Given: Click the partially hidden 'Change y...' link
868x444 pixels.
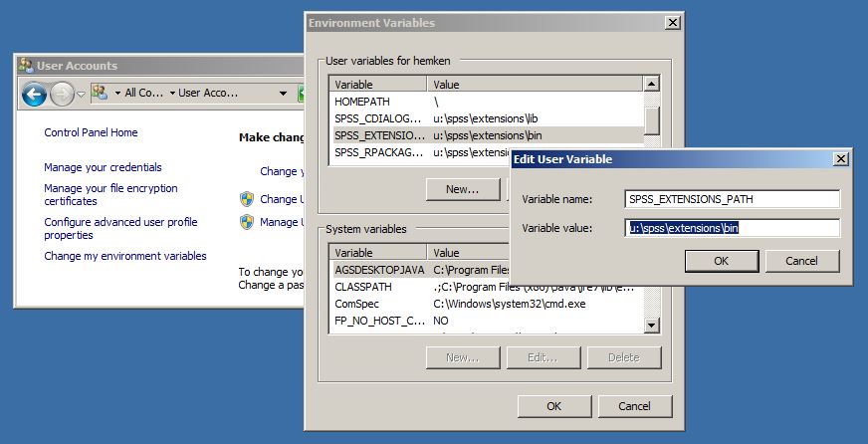Looking at the screenshot, I should (282, 171).
